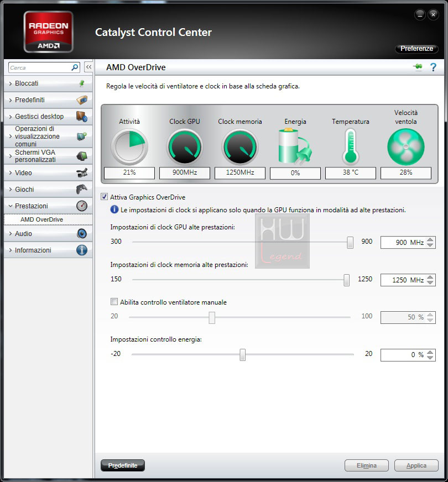Click the memory clock slider handle

click(x=347, y=280)
